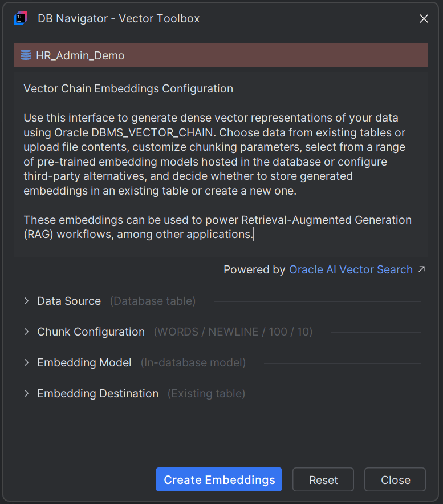Click the Vector Chain Embeddings Configuration heading
The height and width of the screenshot is (504, 443).
(x=128, y=88)
